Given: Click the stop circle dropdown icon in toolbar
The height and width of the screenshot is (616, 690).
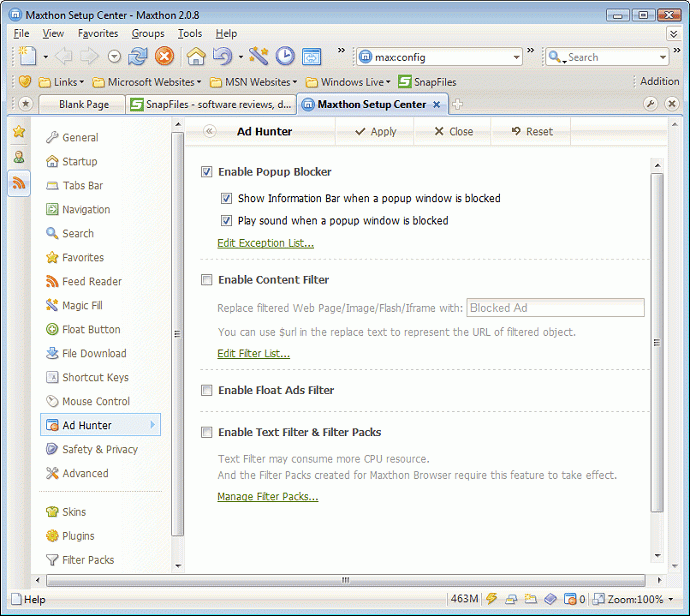Looking at the screenshot, I should click(x=114, y=56).
